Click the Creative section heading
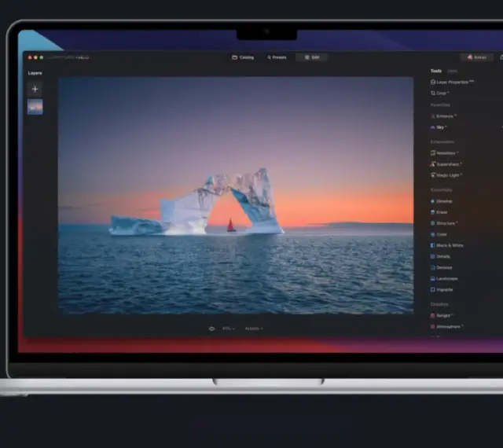Image resolution: width=503 pixels, height=448 pixels. point(439,304)
